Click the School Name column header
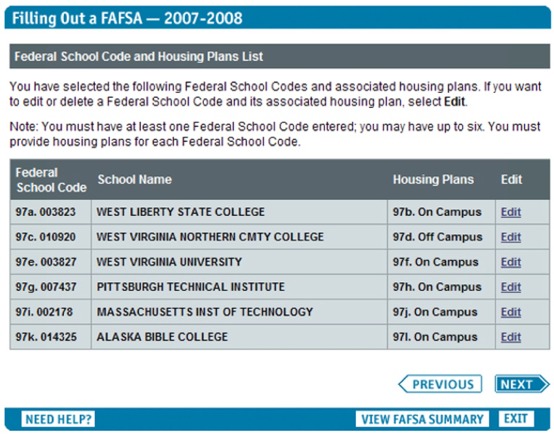Screen dimensions: 554x435 pos(135,180)
